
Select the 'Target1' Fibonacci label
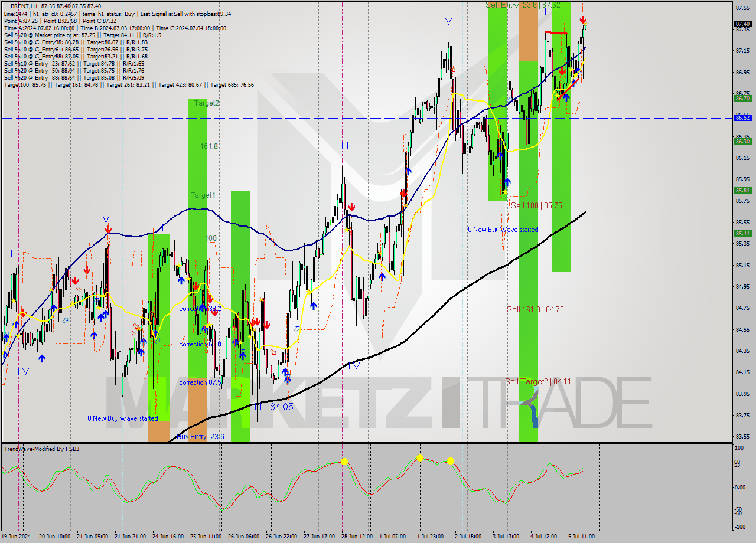coord(203,195)
